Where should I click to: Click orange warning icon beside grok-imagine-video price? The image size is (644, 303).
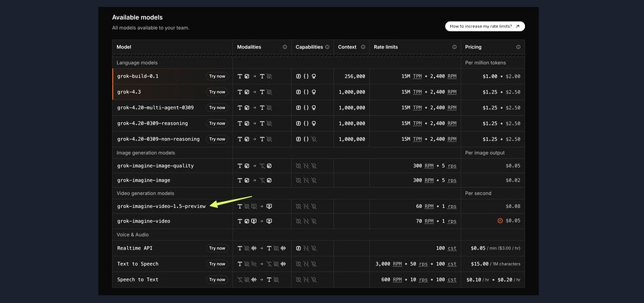pos(500,220)
